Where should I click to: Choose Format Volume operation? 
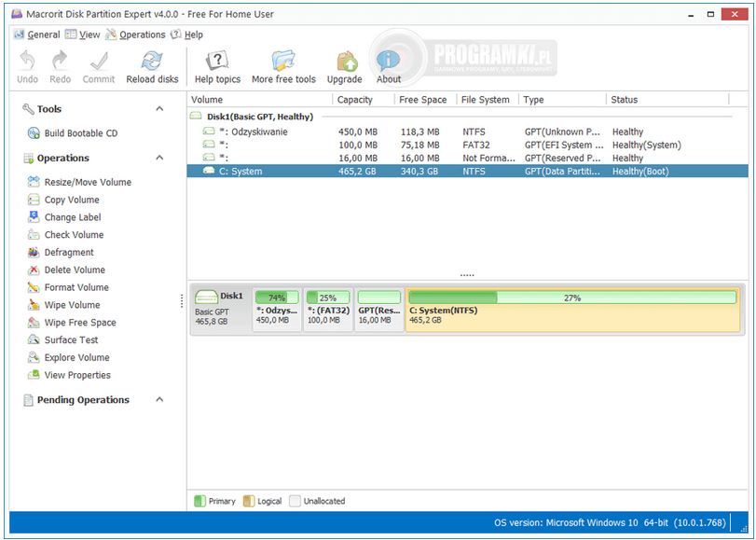click(68, 287)
